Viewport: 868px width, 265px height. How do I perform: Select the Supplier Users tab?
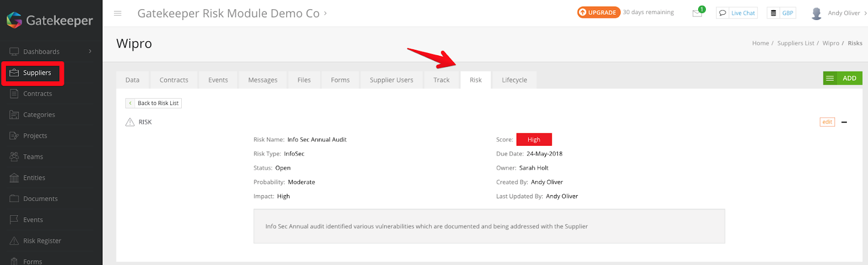[392, 80]
